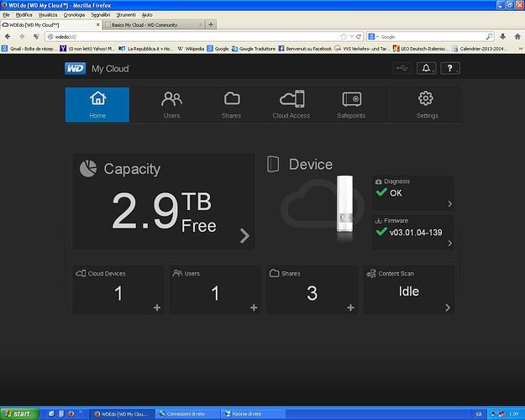Go to Firefox home page icon
This screenshot has width=525, height=420.
[x=517, y=36]
